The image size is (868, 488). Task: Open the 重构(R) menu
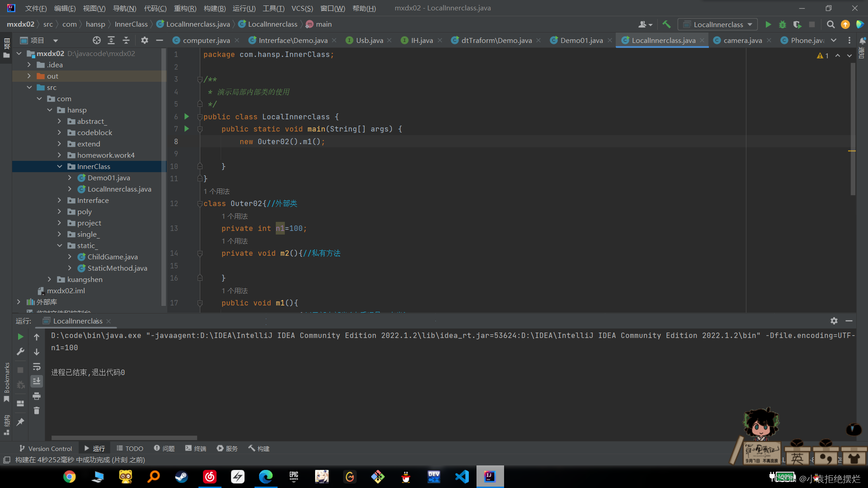click(185, 8)
